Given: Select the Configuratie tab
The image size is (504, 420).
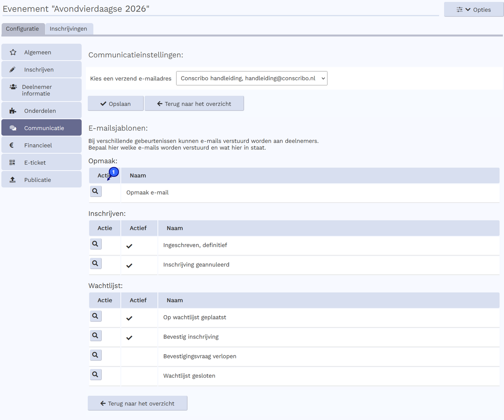Looking at the screenshot, I should point(23,29).
